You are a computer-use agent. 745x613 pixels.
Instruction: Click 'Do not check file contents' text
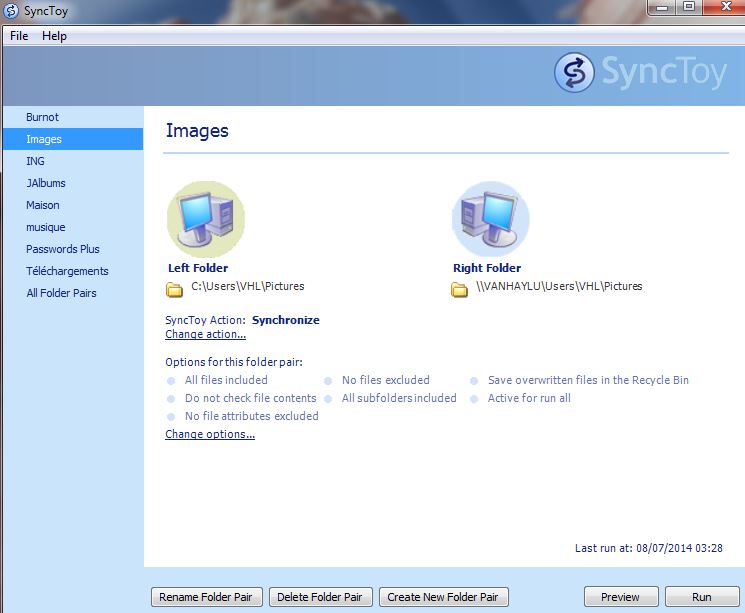(x=250, y=398)
